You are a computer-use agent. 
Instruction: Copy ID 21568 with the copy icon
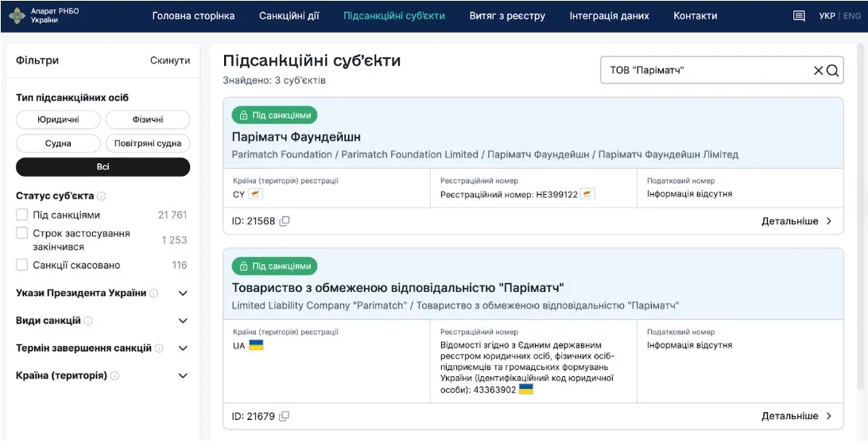tap(284, 221)
